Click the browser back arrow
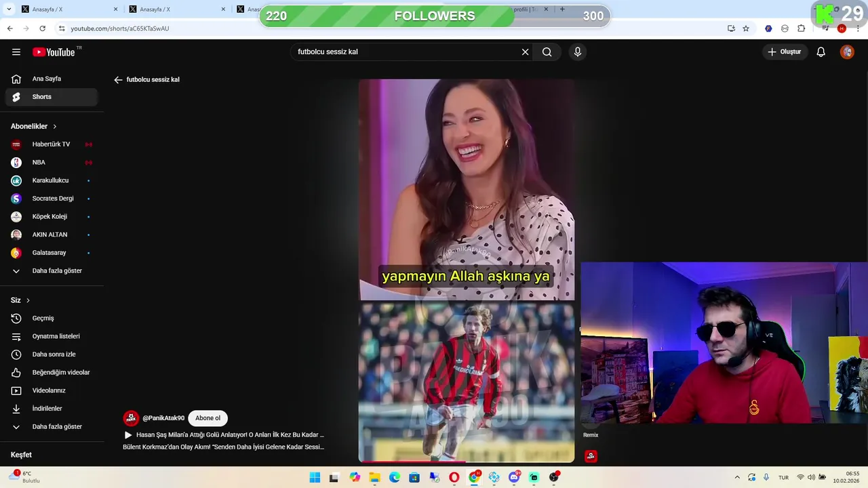Viewport: 868px width, 488px height. (9, 28)
